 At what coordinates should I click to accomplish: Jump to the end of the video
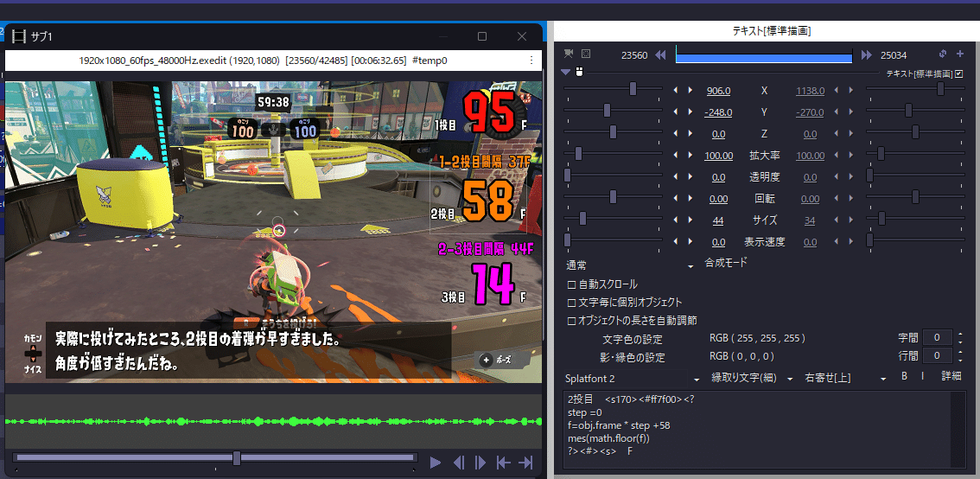pos(525,463)
